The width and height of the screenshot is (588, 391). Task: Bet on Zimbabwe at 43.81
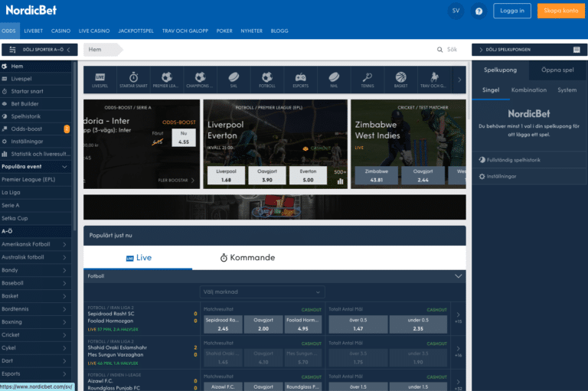(377, 175)
